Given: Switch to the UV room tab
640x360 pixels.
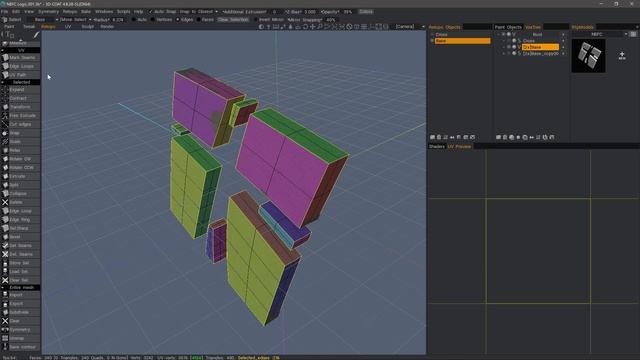Looking at the screenshot, I should (x=68, y=27).
